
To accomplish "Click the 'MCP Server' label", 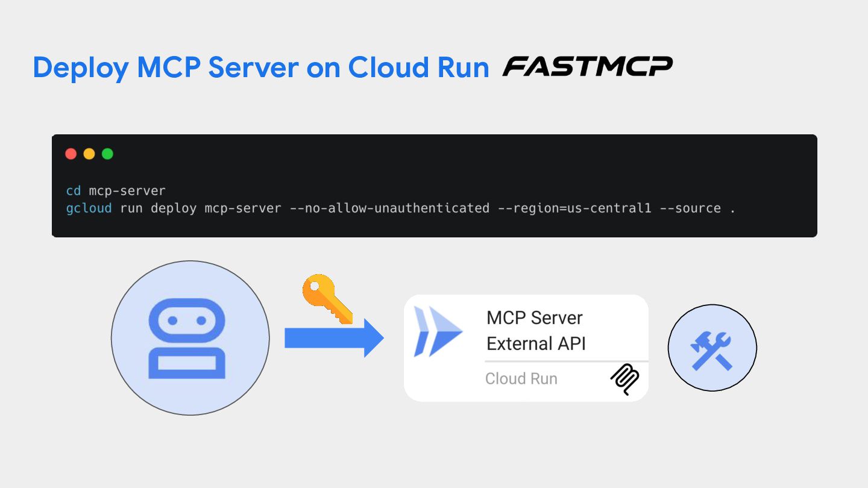I will (535, 318).
